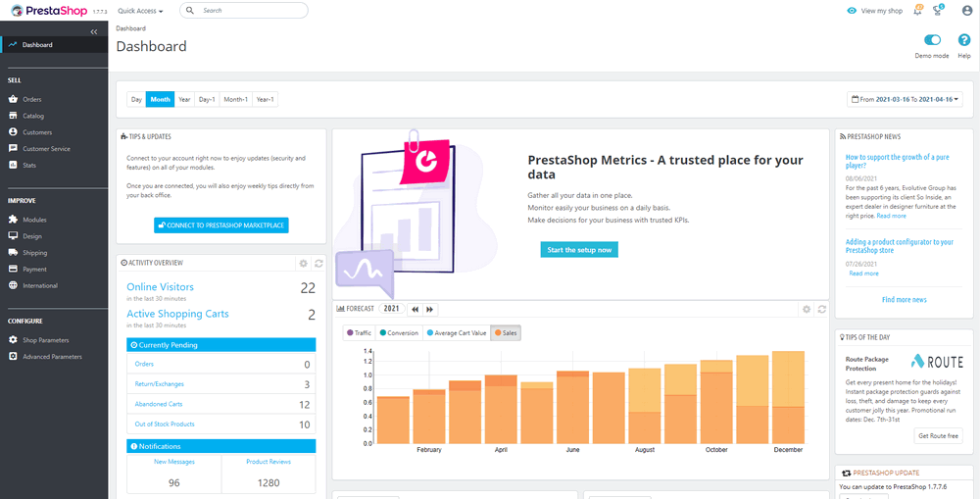This screenshot has height=499, width=980.
Task: Open Product Reviews notifications link
Action: pyautogui.click(x=269, y=462)
